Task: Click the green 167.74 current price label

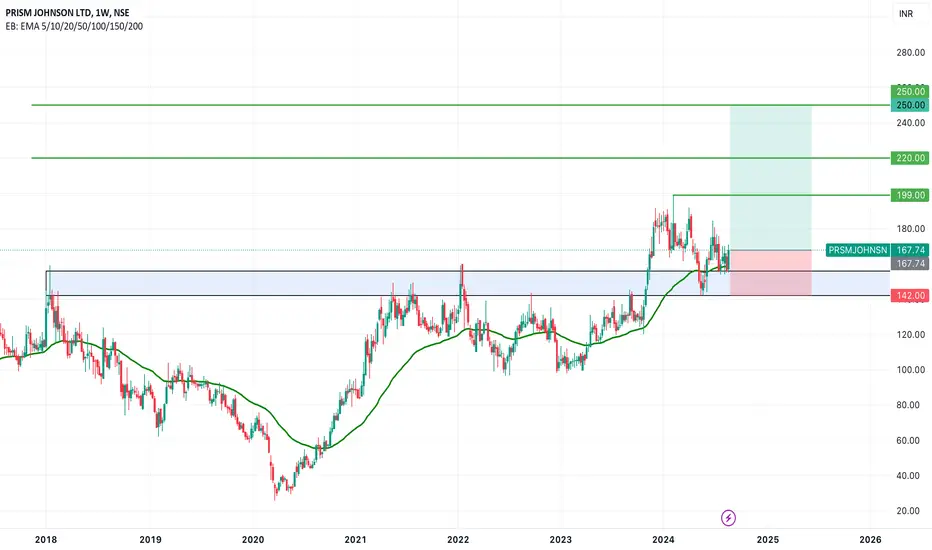Action: [x=910, y=250]
